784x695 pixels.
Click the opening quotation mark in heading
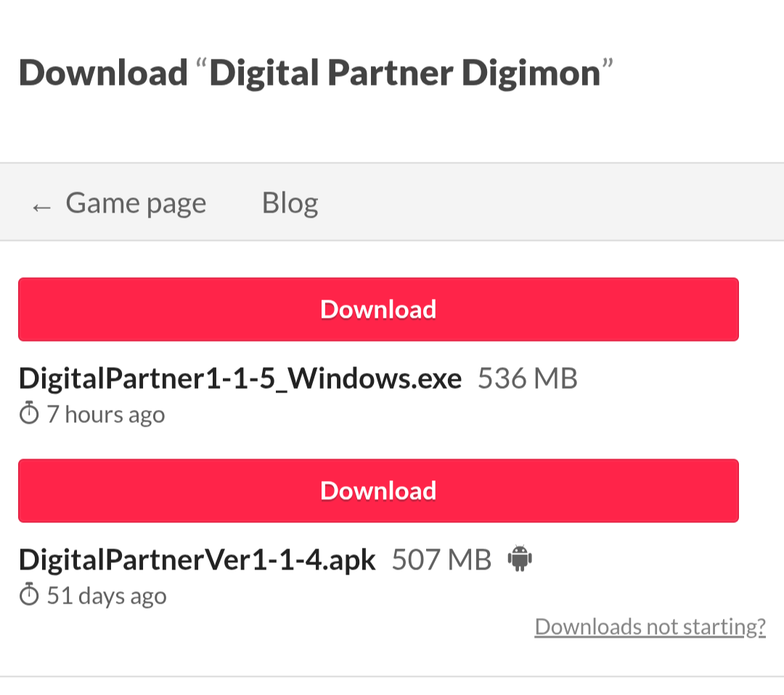[x=202, y=64]
